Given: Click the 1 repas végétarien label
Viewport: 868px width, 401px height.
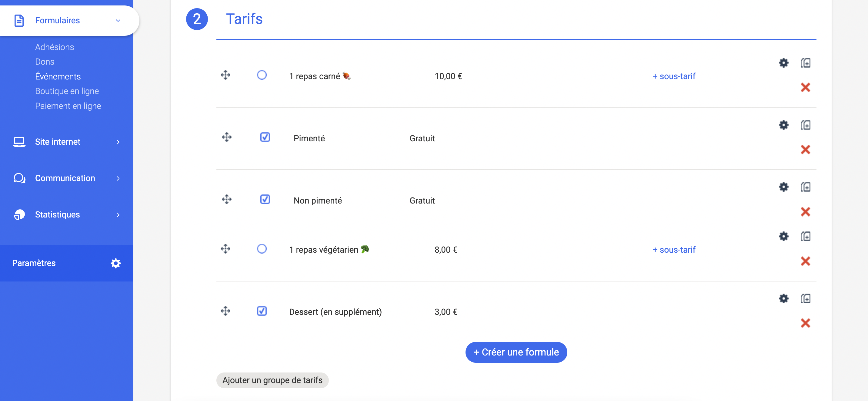Looking at the screenshot, I should (x=329, y=250).
